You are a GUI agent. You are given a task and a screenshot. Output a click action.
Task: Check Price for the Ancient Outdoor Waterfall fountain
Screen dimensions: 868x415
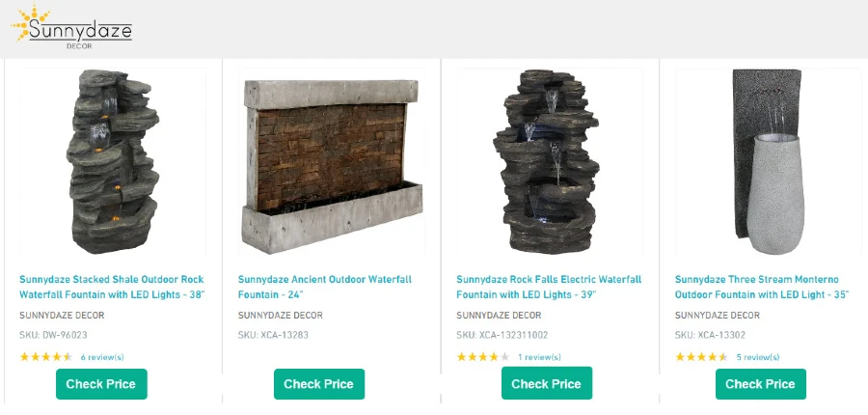tap(319, 384)
